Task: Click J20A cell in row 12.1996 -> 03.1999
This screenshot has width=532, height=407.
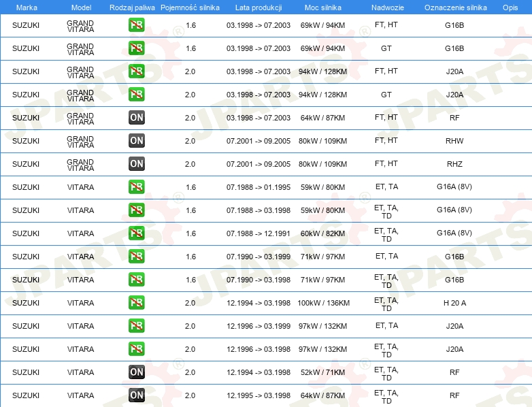Action: click(454, 326)
